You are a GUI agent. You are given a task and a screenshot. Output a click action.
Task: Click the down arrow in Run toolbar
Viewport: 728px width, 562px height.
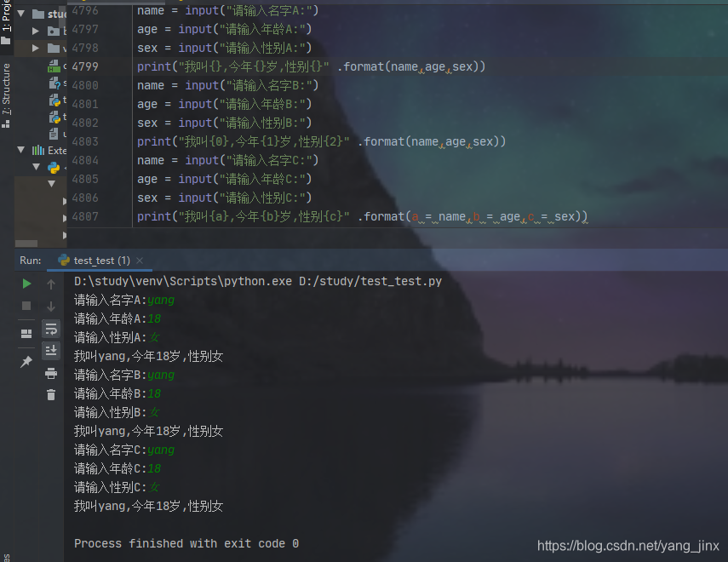[51, 306]
